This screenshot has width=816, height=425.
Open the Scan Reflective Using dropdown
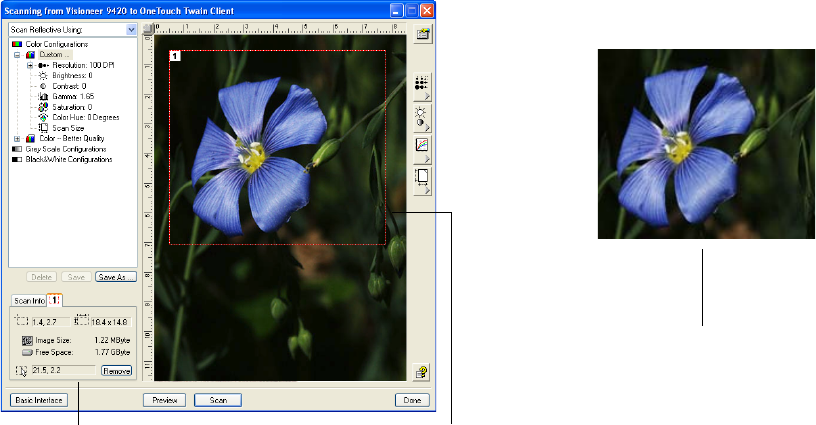pos(132,30)
